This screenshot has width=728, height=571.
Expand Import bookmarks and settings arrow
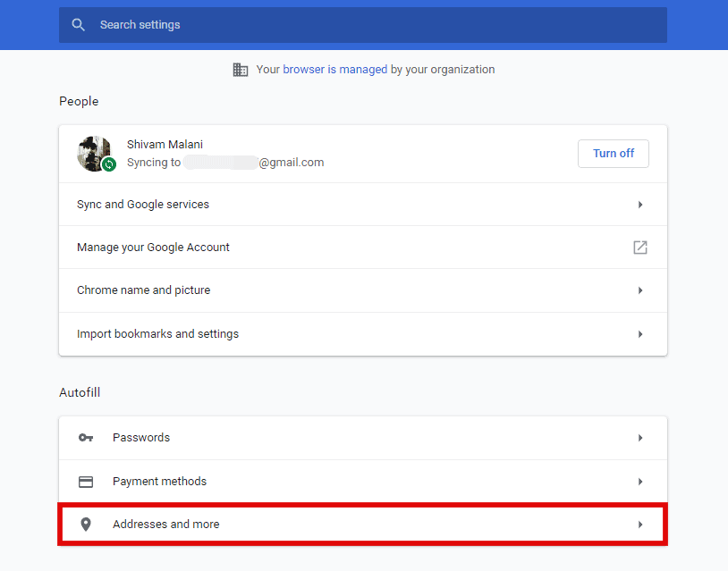pyautogui.click(x=640, y=334)
